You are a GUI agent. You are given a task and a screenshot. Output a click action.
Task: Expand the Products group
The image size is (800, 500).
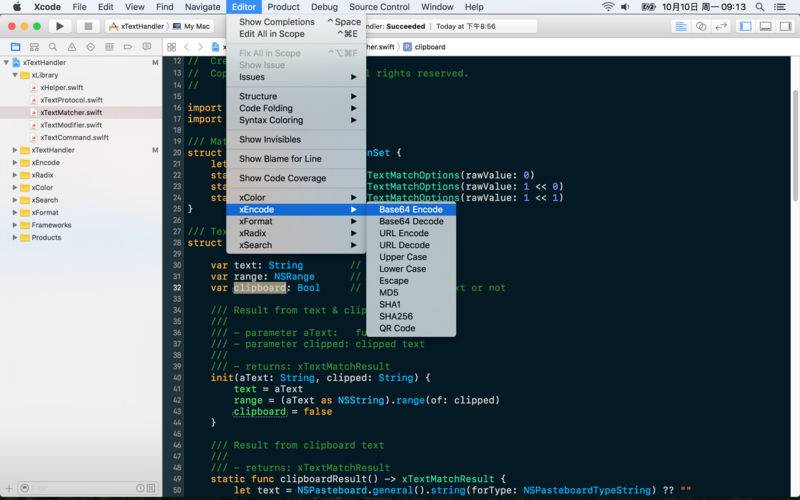pyautogui.click(x=15, y=237)
